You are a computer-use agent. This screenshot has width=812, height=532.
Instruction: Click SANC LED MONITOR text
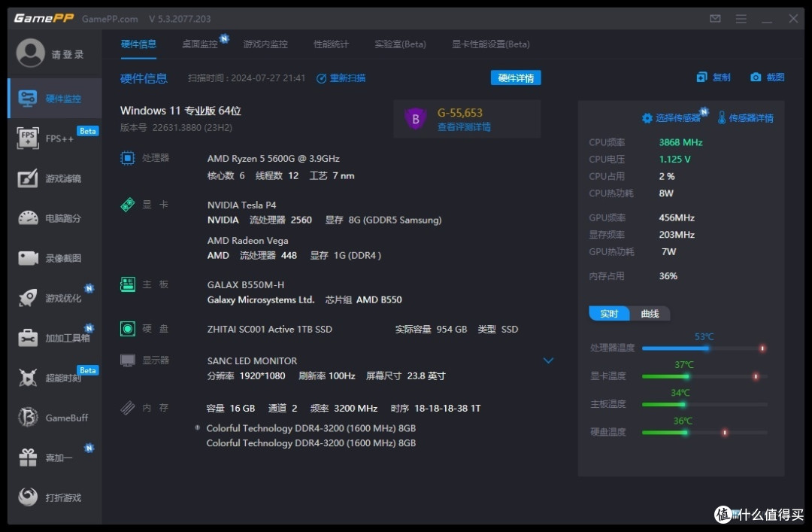[x=252, y=361]
